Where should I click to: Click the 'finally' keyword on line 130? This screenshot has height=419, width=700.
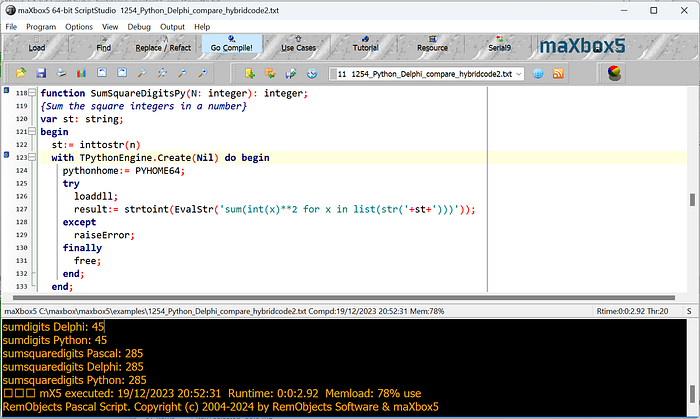pos(82,248)
